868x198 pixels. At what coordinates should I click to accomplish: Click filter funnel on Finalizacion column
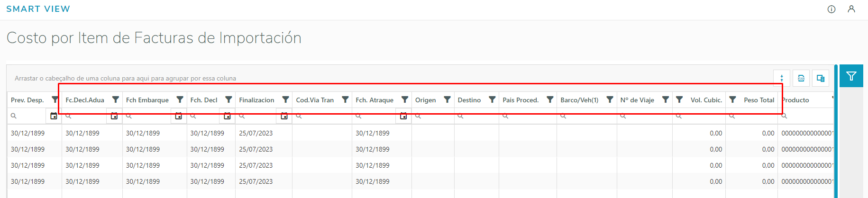(285, 99)
